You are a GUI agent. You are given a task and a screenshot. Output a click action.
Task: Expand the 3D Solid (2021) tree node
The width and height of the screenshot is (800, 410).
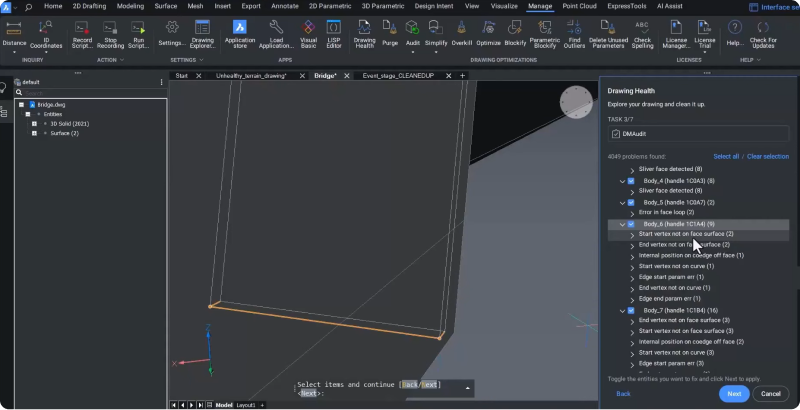(35, 123)
